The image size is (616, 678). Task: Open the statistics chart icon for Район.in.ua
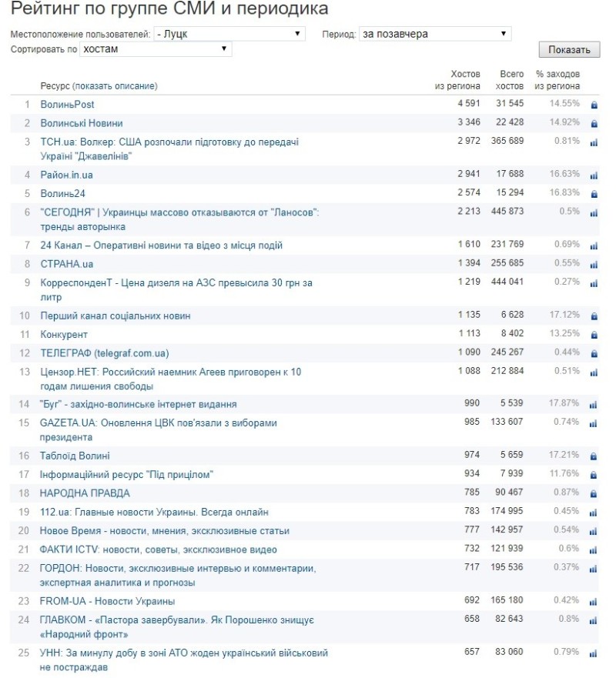(594, 175)
